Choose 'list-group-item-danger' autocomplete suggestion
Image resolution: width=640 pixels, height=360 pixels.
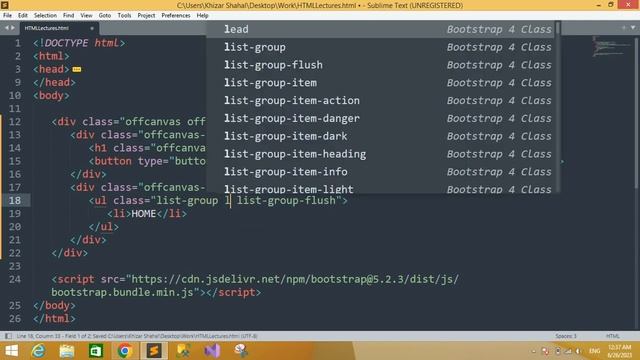(380, 118)
